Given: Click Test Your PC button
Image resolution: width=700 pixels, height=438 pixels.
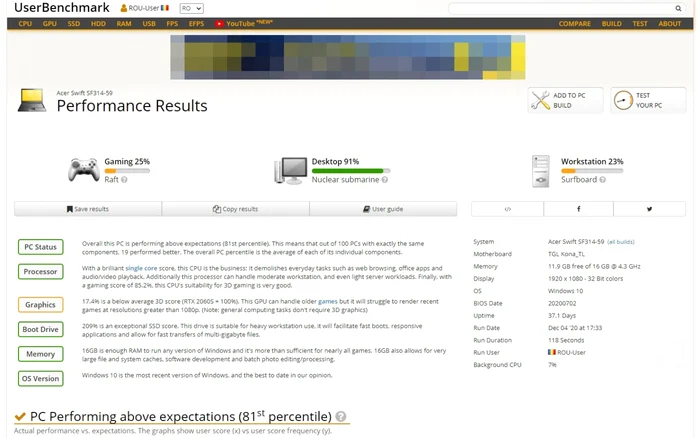Looking at the screenshot, I should [648, 100].
